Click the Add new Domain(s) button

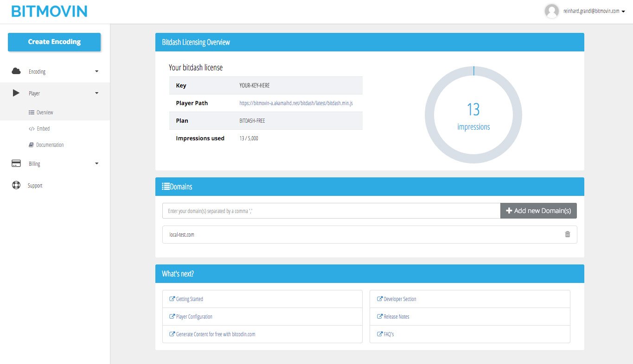click(x=538, y=211)
